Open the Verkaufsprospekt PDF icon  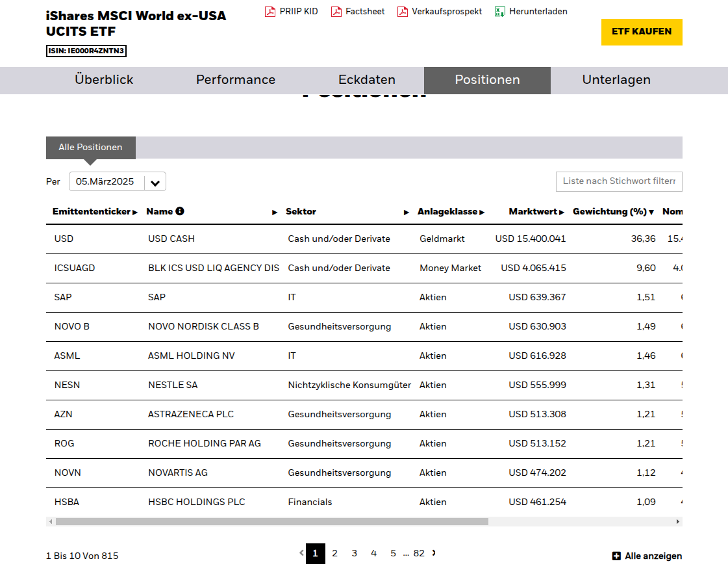[403, 12]
